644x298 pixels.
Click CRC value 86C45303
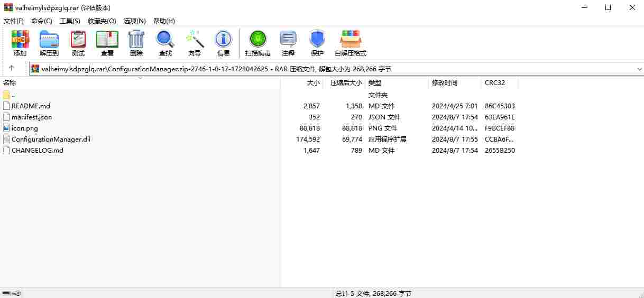[x=500, y=106]
